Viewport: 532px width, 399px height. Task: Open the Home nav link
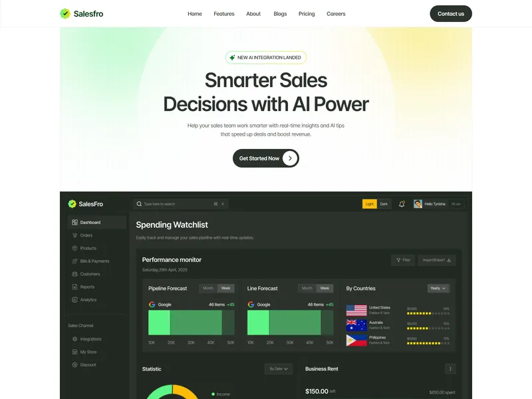[195, 14]
